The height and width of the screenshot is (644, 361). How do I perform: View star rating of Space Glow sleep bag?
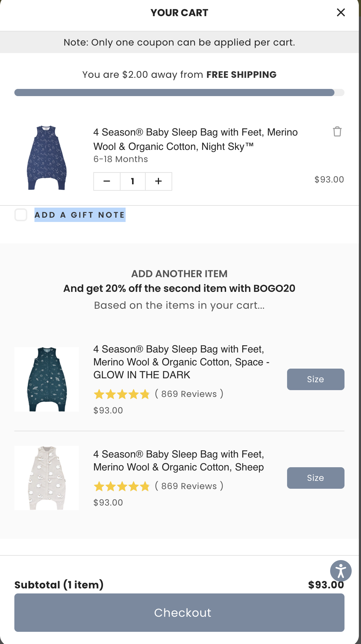tap(121, 394)
